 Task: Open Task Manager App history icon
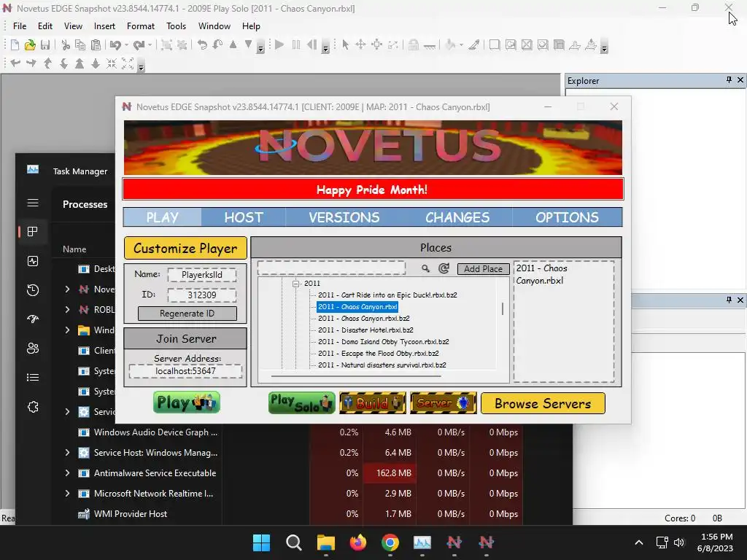pyautogui.click(x=33, y=290)
